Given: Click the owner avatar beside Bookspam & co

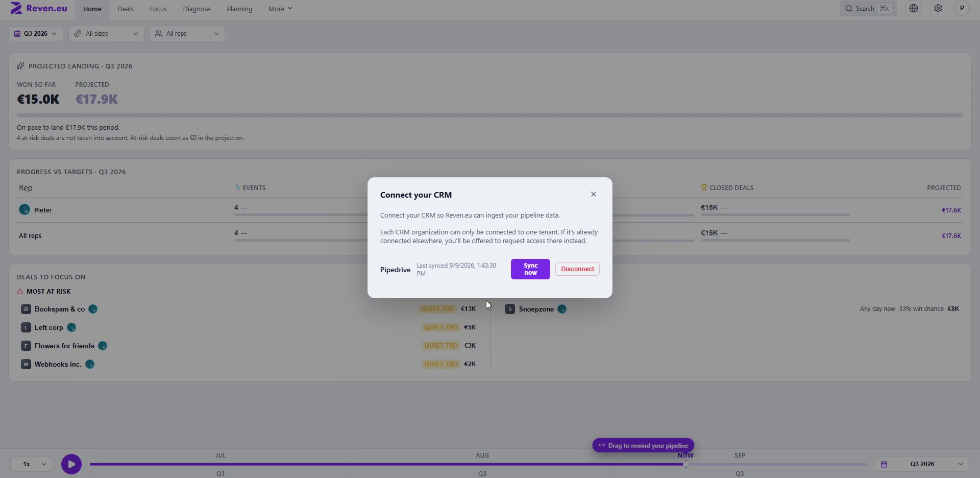Looking at the screenshot, I should 93,309.
